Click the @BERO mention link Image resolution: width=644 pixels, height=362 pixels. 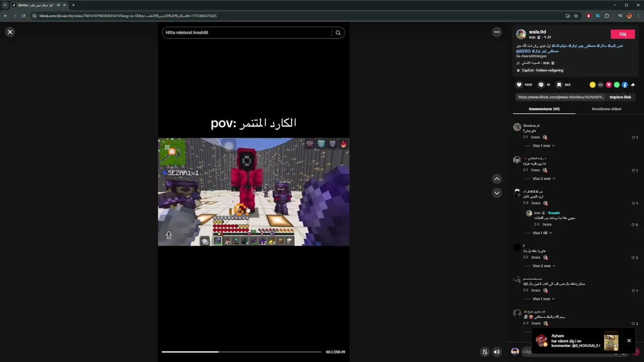point(523,51)
